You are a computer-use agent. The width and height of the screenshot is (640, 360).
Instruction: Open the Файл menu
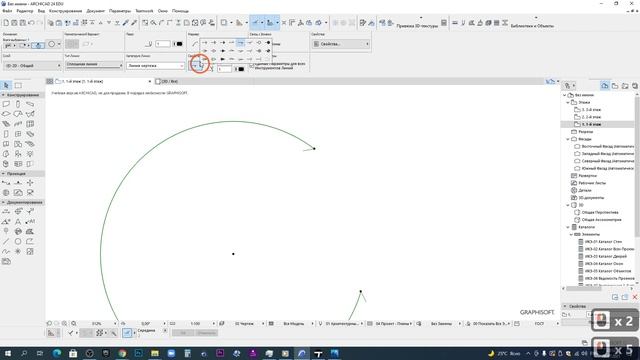pos(7,11)
